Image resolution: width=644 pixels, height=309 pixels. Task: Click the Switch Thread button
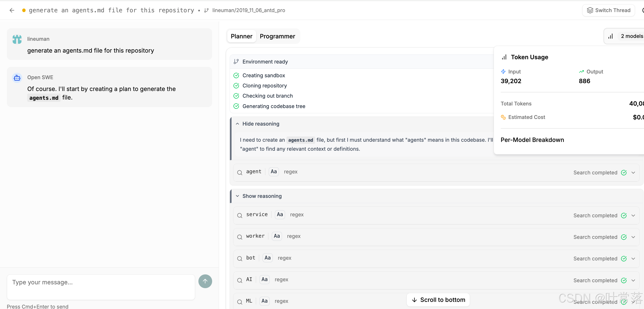pos(608,10)
